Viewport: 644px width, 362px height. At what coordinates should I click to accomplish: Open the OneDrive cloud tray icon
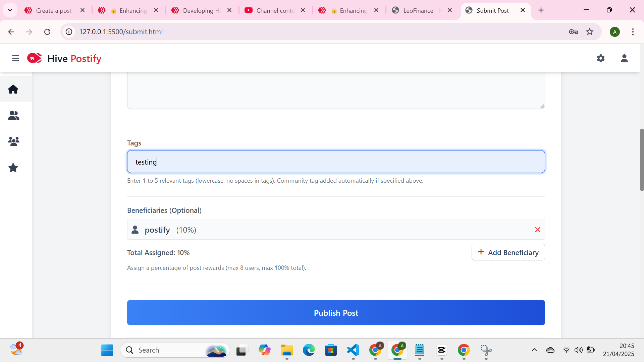click(x=550, y=350)
